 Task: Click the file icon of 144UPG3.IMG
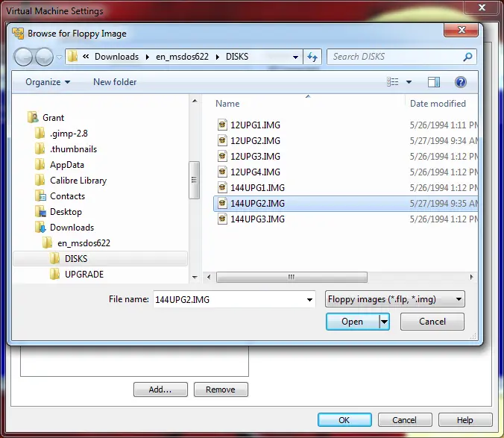point(222,219)
